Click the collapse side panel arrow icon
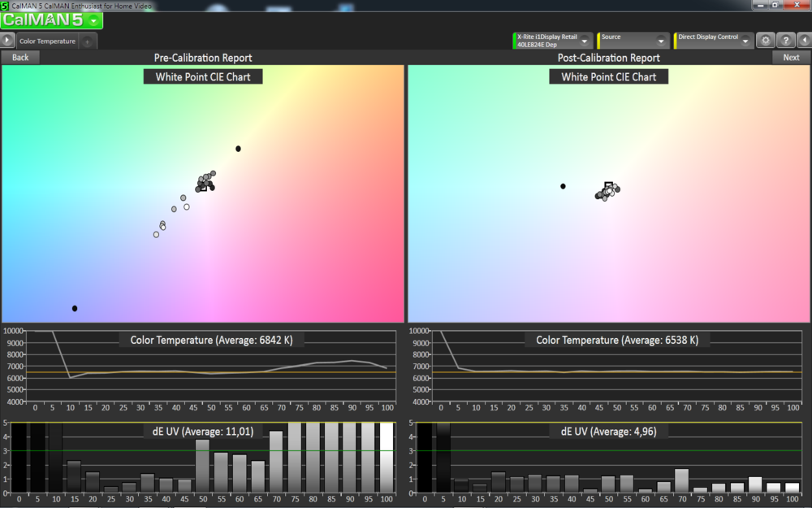812x508 pixels. 804,41
